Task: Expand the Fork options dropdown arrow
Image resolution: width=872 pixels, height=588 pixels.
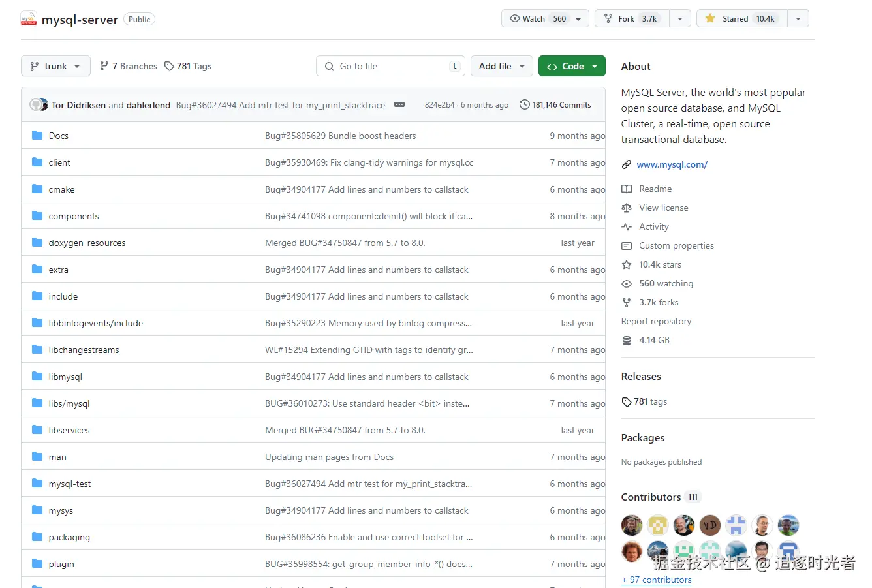Action: pos(680,18)
